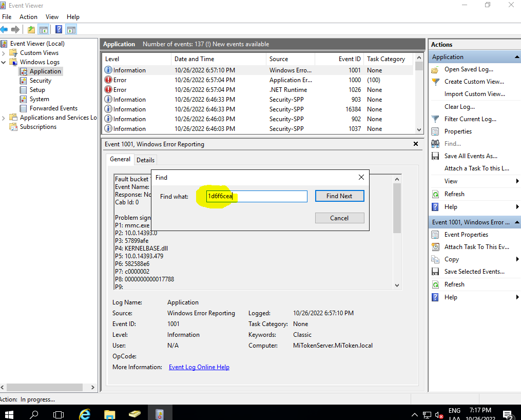This screenshot has width=521, height=420.
Task: Expand Applications and Services Logs node
Action: coord(3,118)
